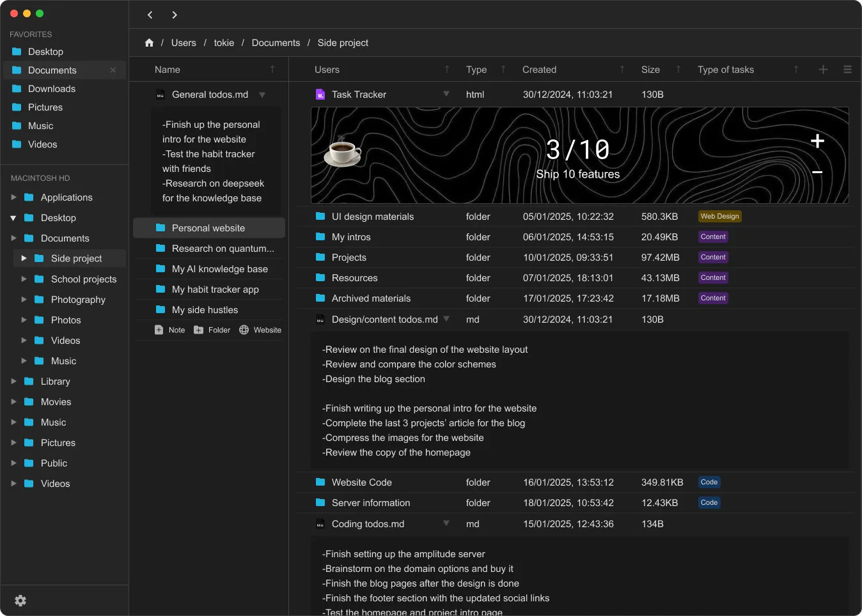Click the Web Design tag

[x=719, y=217]
